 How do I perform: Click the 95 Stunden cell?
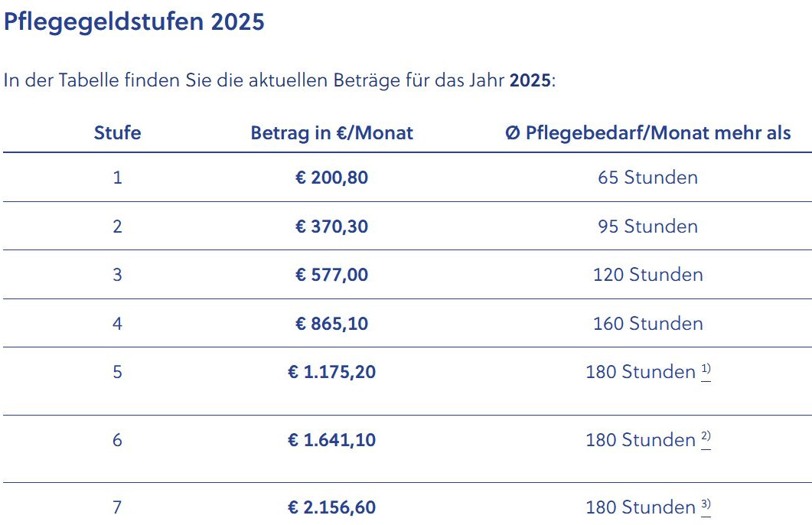coord(647,227)
